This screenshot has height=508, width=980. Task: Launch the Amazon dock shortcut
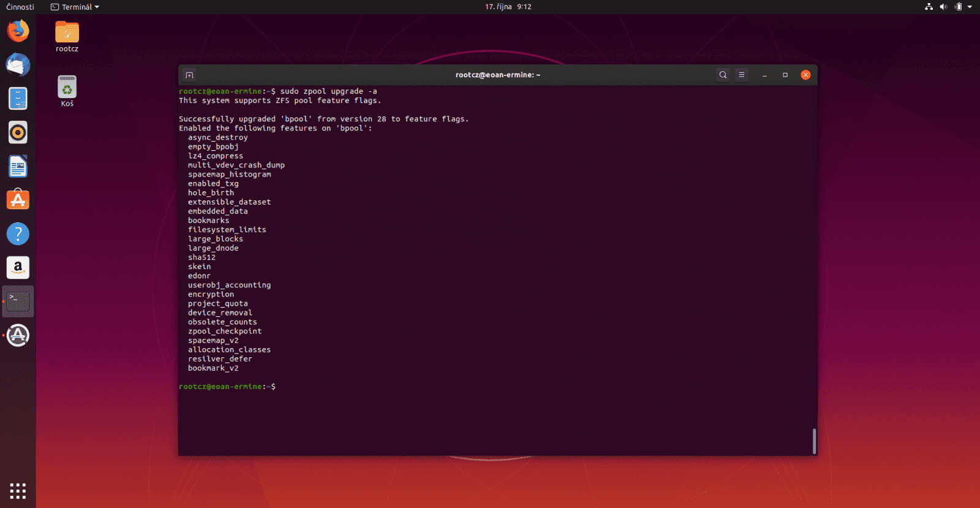point(18,267)
